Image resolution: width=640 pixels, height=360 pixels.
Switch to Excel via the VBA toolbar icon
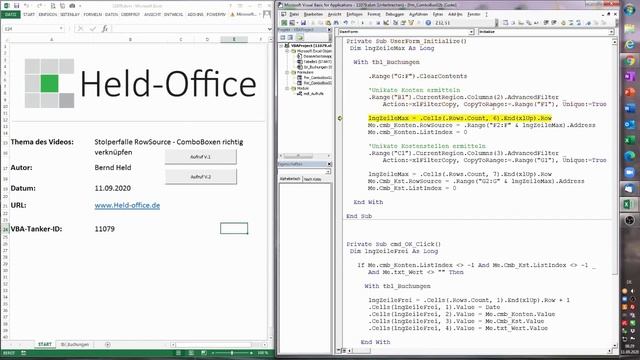pyautogui.click(x=284, y=23)
